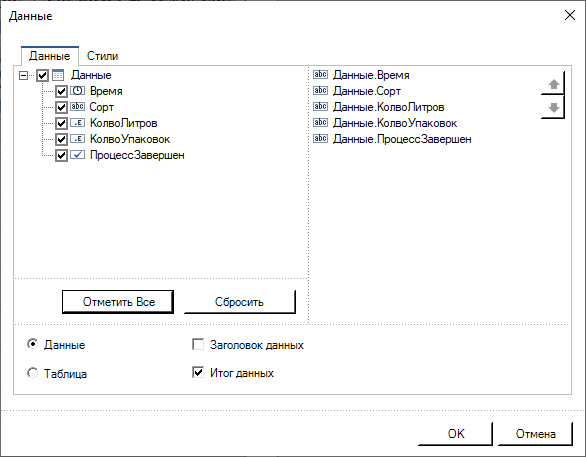
Task: Click the numeric icon of КолвоУпаковок field
Action: 77,139
